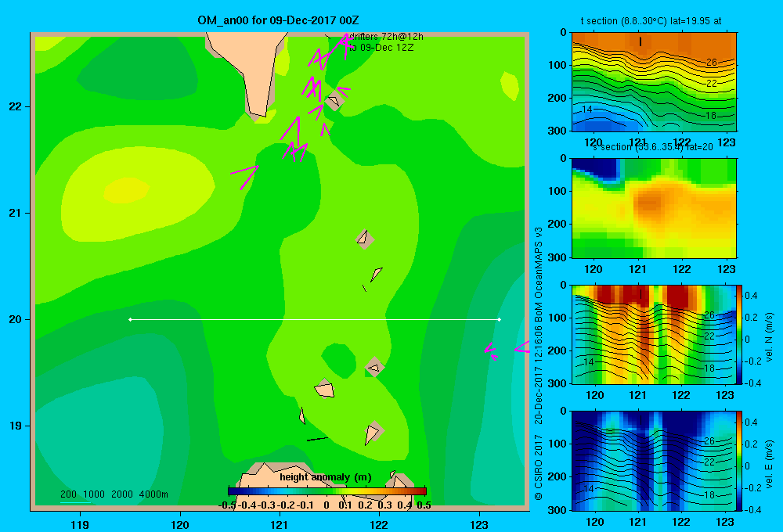The height and width of the screenshot is (532, 783).
Task: Click latitude label 21 on the main map
Action: (16, 213)
